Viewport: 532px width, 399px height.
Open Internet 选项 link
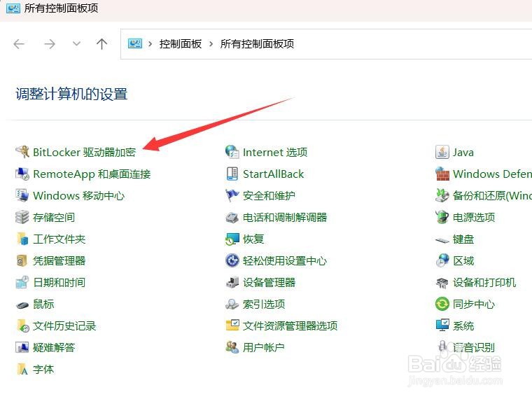click(275, 153)
